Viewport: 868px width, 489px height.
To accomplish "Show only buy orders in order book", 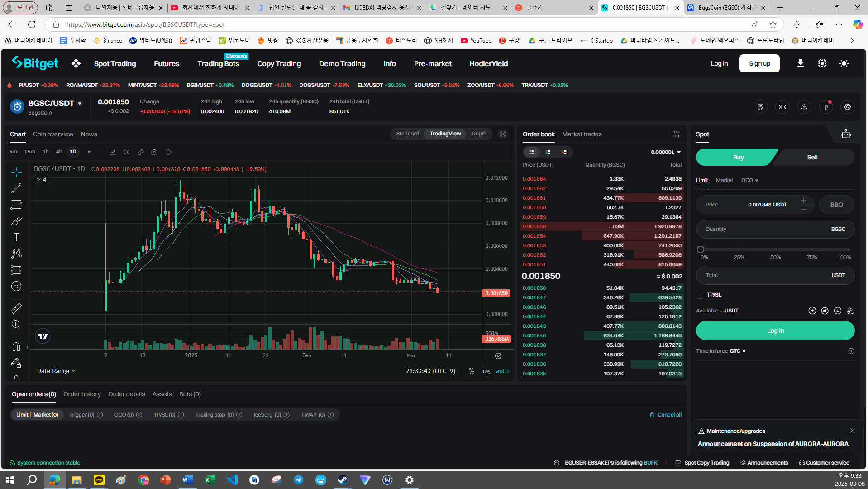I will [548, 152].
